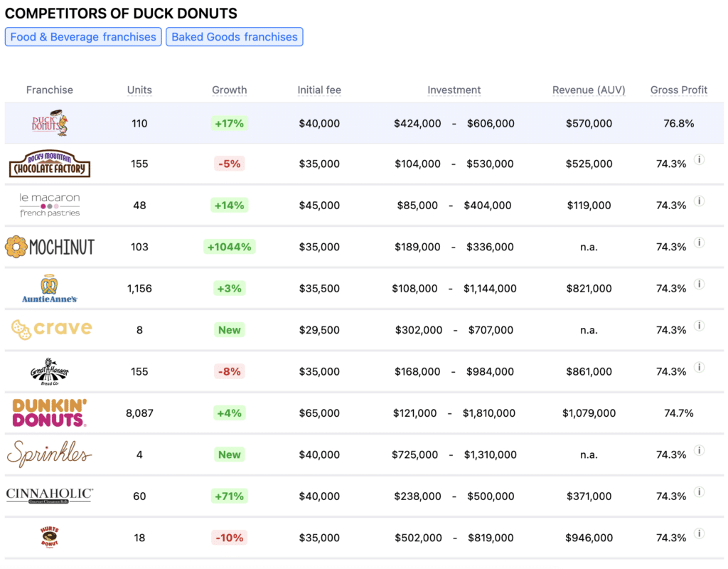This screenshot has height=569, width=728.
Task: Click the New badge in Sprinkles row
Action: (x=230, y=454)
